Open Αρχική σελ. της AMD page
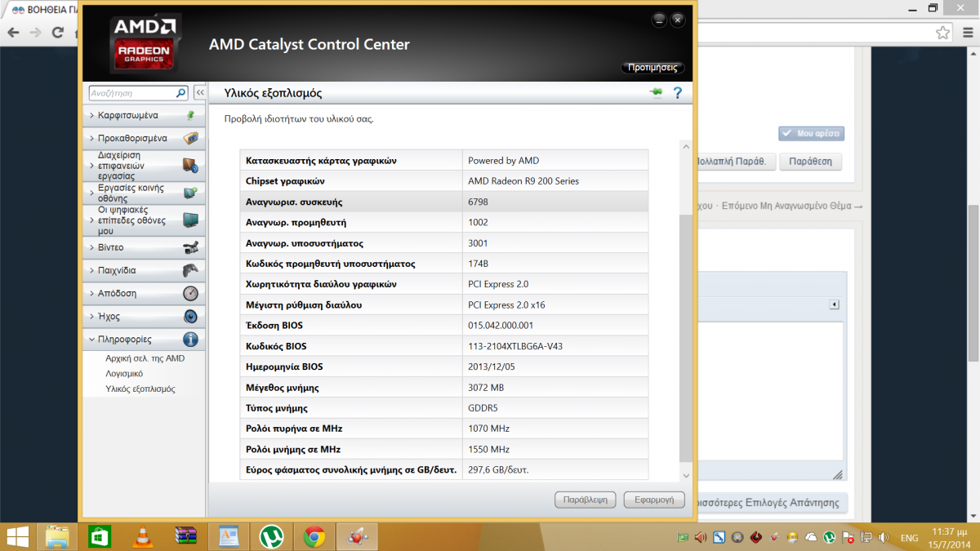980x551 pixels. tap(145, 358)
